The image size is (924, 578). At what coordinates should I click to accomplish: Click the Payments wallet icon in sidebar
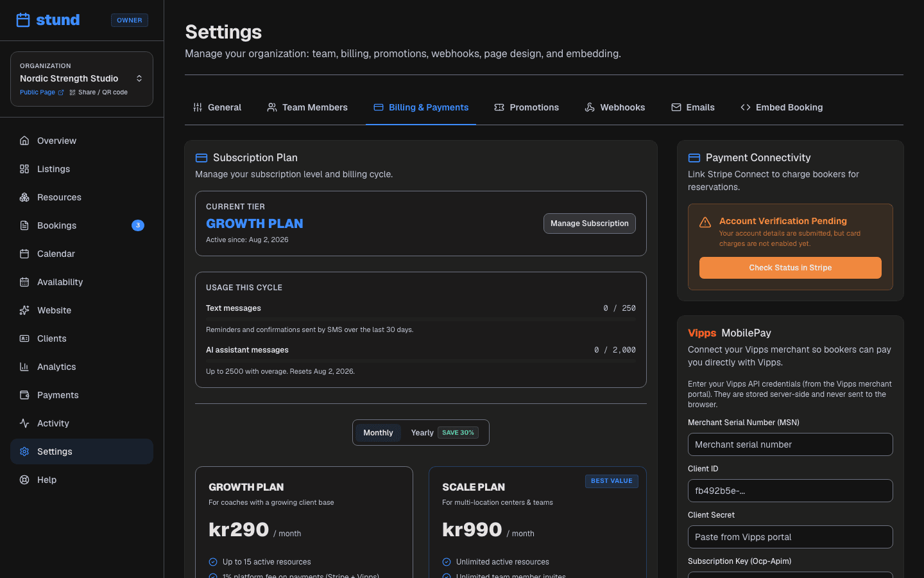pyautogui.click(x=24, y=395)
